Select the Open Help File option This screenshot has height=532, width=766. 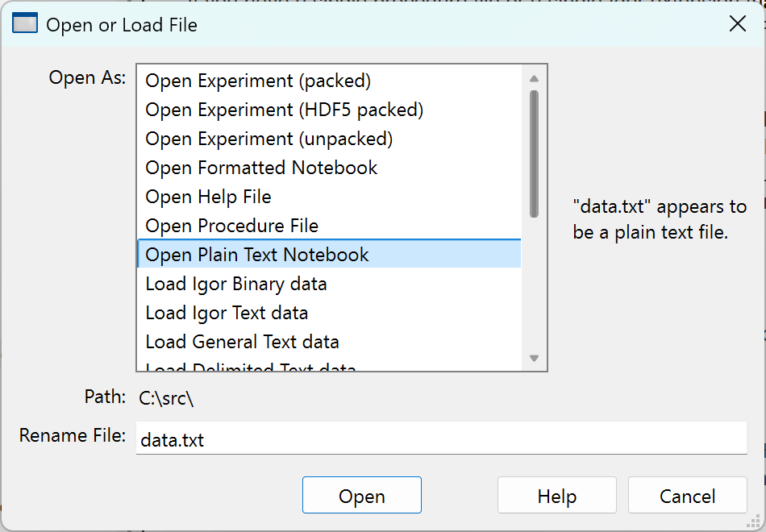pos(208,197)
